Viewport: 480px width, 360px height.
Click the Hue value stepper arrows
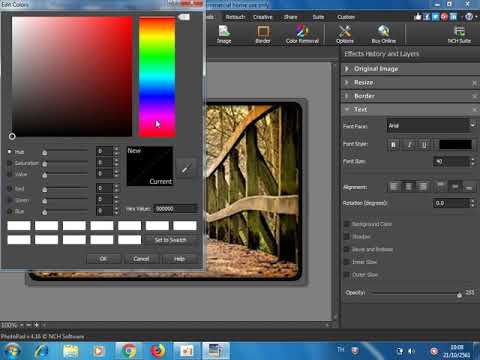[116, 151]
